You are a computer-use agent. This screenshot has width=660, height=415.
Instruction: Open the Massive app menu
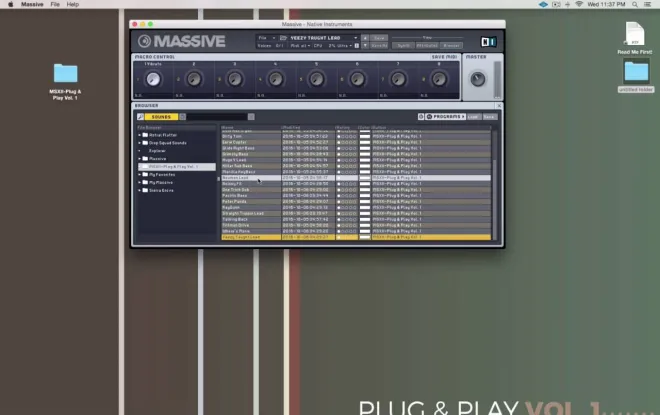(32, 4)
